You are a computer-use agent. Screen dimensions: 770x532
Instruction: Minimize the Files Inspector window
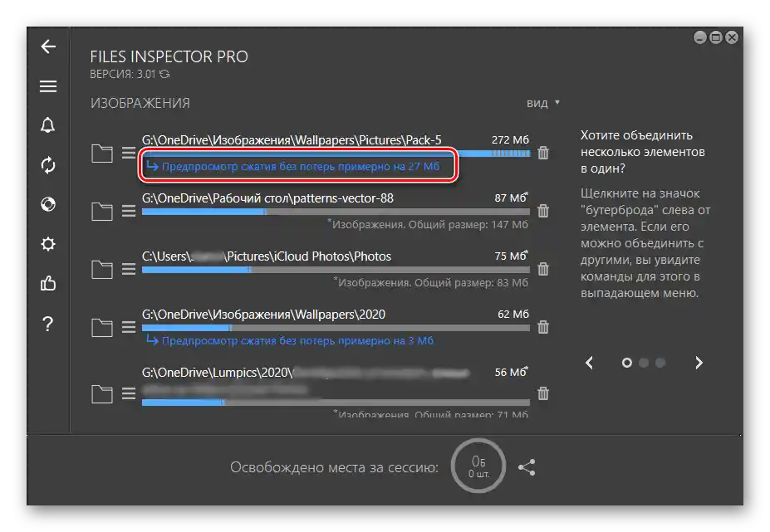699,37
